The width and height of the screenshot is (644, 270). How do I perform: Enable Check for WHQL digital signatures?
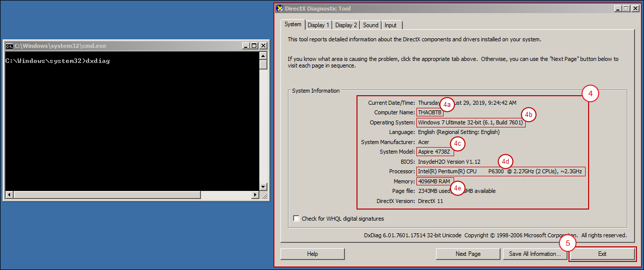(x=296, y=219)
